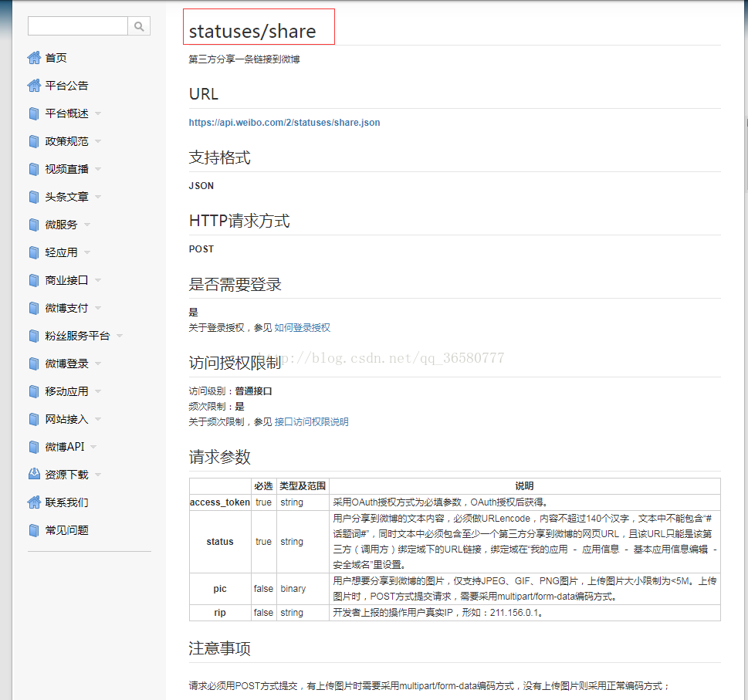Click the 说明 column header
The image size is (748, 700).
[524, 486]
